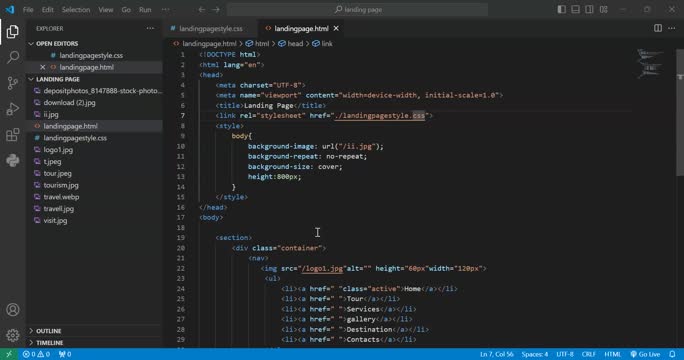Image resolution: width=684 pixels, height=360 pixels.
Task: Open the File menu
Action: tap(28, 9)
